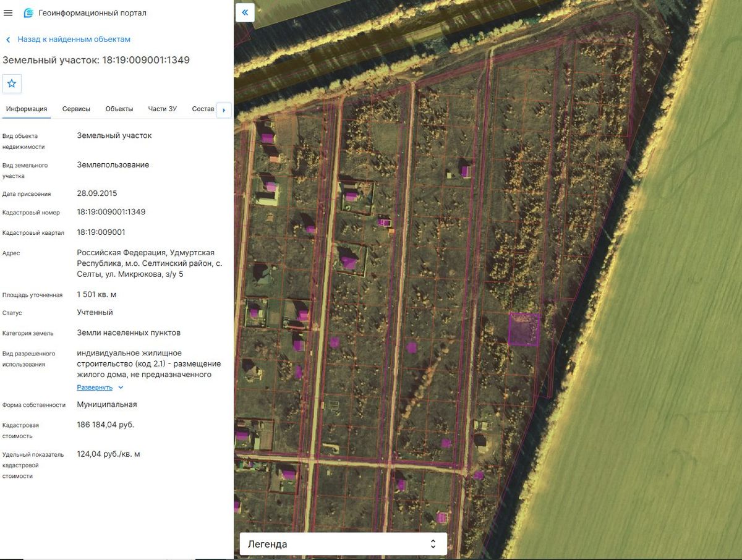Click the status value Учтенный
742x560 pixels.
point(95,313)
